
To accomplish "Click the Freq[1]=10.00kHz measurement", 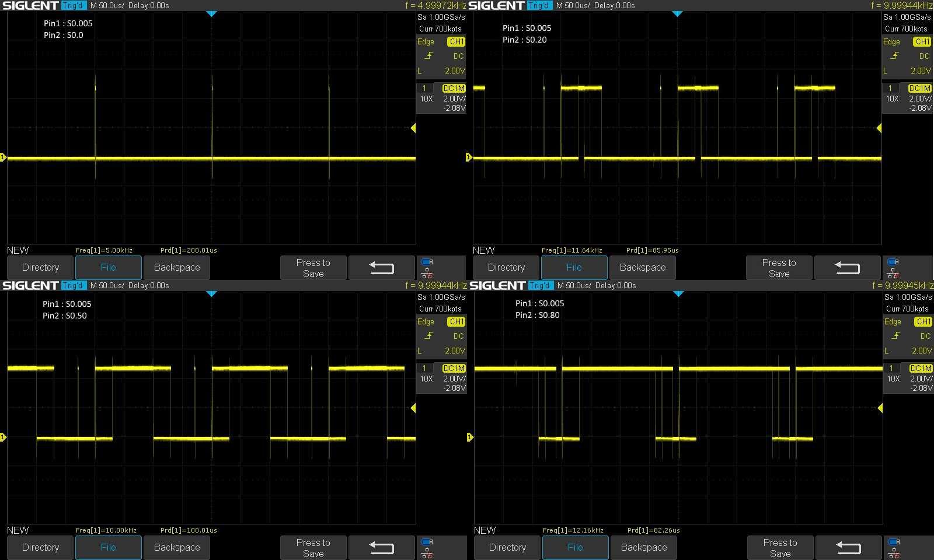I will [x=106, y=530].
